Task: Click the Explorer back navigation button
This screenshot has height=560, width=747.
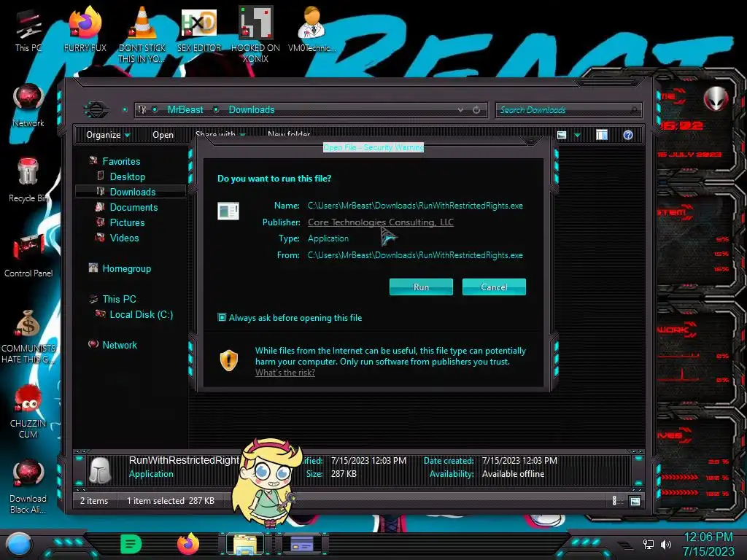Action: click(96, 110)
